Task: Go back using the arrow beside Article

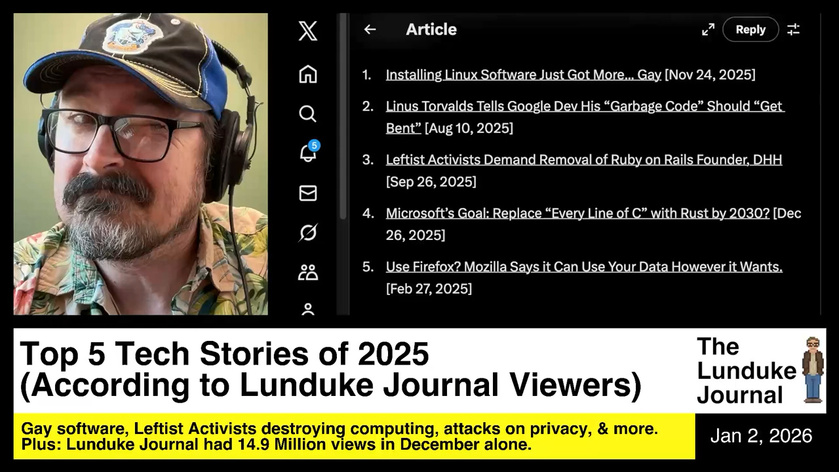Action: click(x=370, y=30)
